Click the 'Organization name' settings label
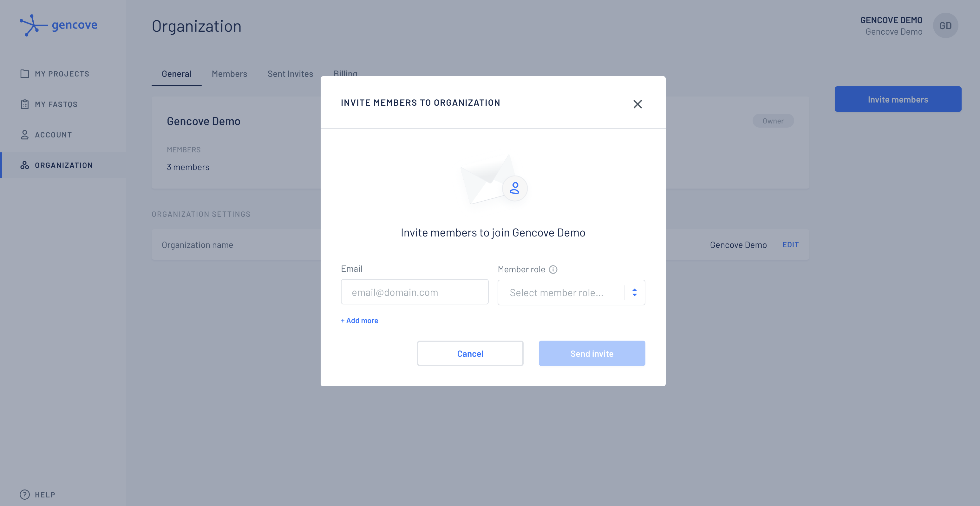This screenshot has height=506, width=980. tap(198, 245)
